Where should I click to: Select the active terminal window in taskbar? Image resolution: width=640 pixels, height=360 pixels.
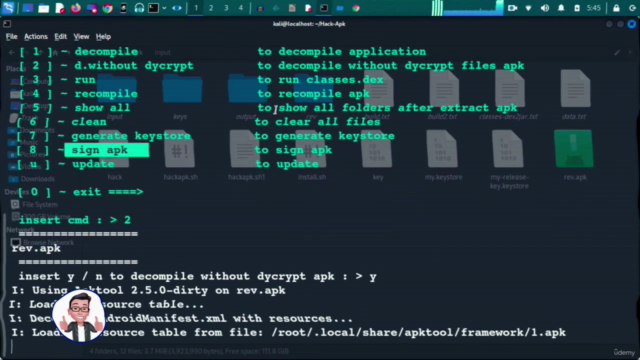tap(324, 8)
